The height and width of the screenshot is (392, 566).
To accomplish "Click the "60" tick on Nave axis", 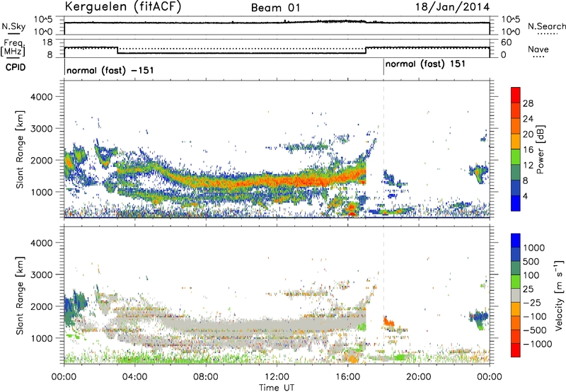I will click(x=506, y=42).
